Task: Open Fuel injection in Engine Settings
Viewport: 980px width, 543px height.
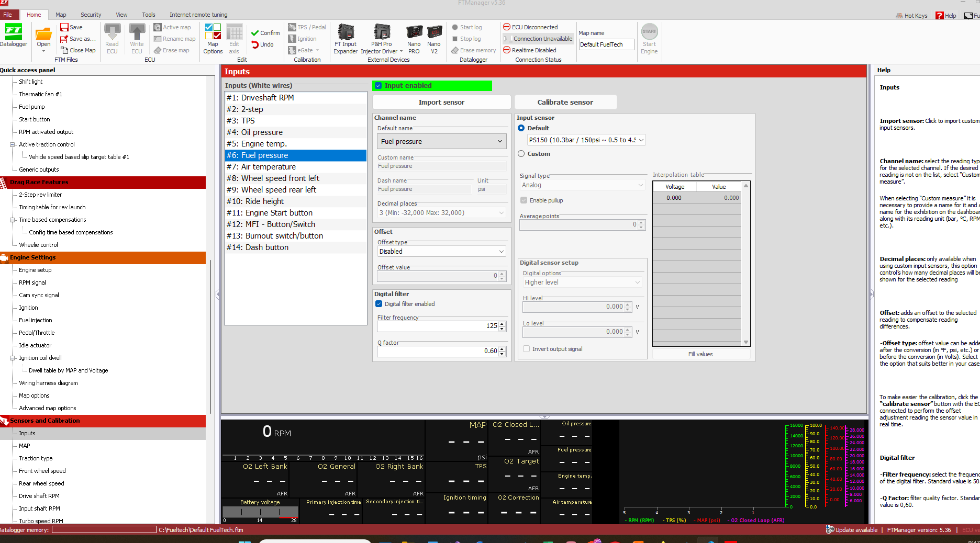Action: 36,320
